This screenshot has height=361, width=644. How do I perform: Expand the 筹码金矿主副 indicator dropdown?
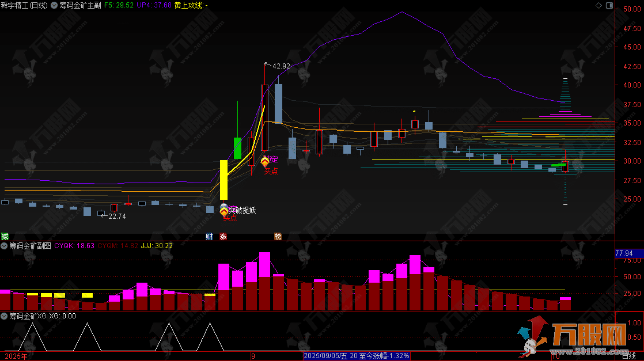[55, 5]
